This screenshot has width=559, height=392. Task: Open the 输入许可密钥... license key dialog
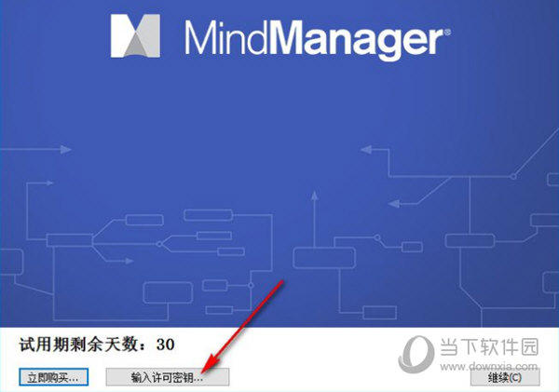[167, 377]
